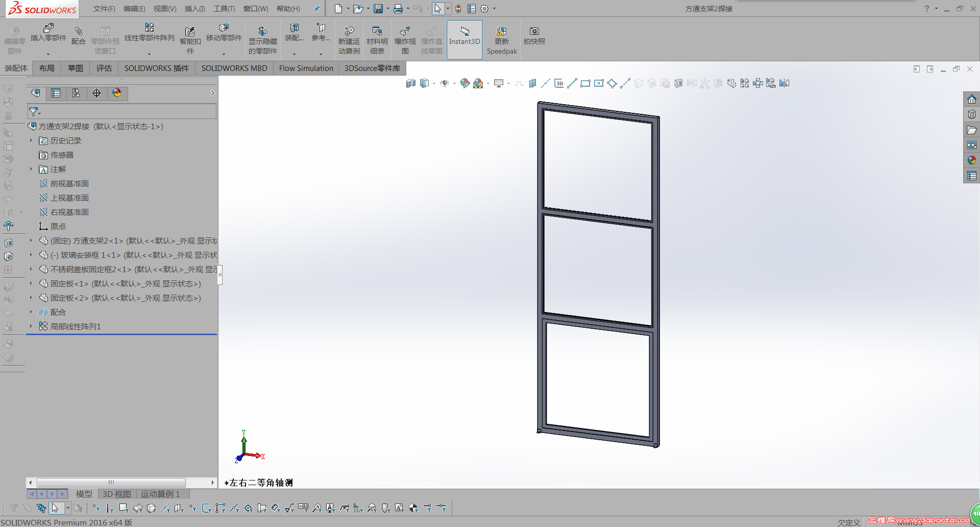This screenshot has height=527, width=980.
Task: Open the ConfigurationManager panel tab icon
Action: (x=76, y=93)
